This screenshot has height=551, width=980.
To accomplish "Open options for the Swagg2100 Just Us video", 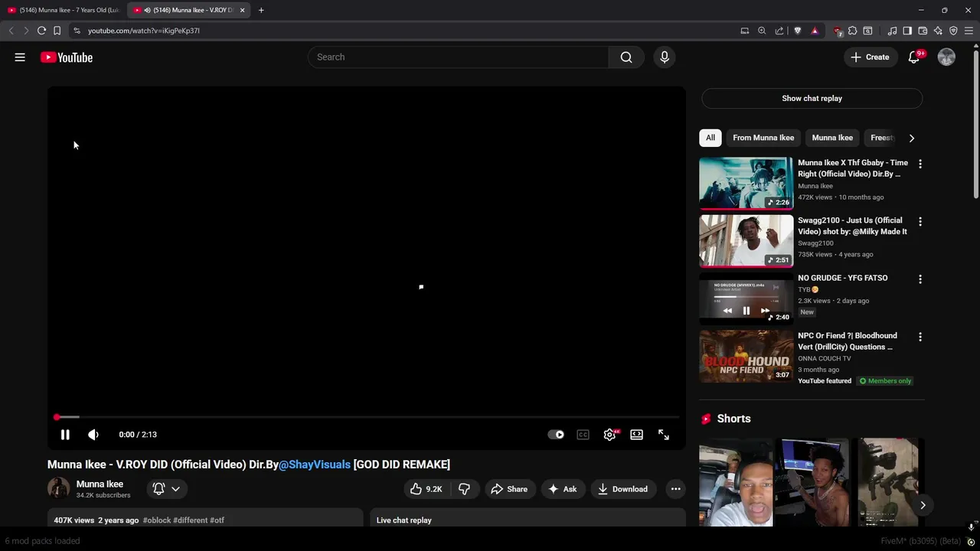I will pyautogui.click(x=920, y=221).
